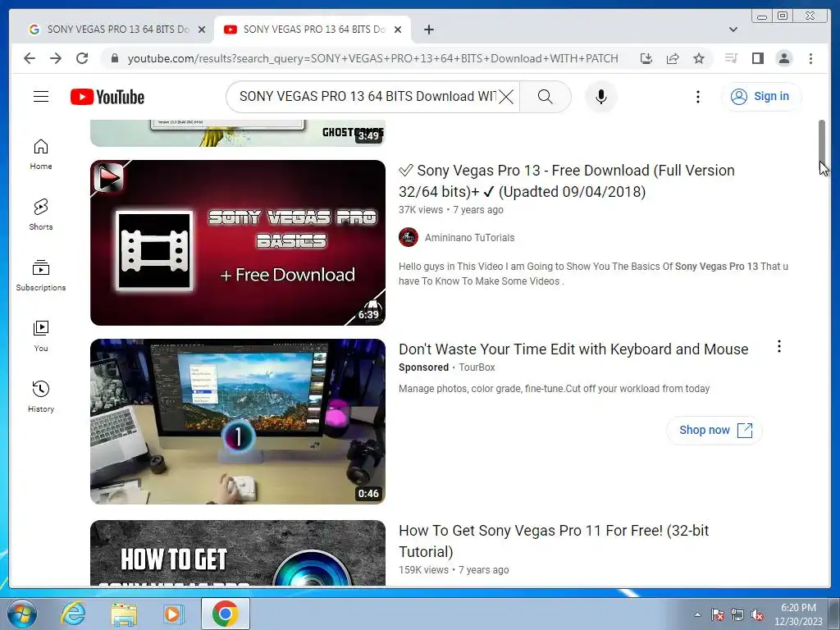Viewport: 840px width, 630px height.
Task: Show hidden system tray icons
Action: [x=697, y=614]
